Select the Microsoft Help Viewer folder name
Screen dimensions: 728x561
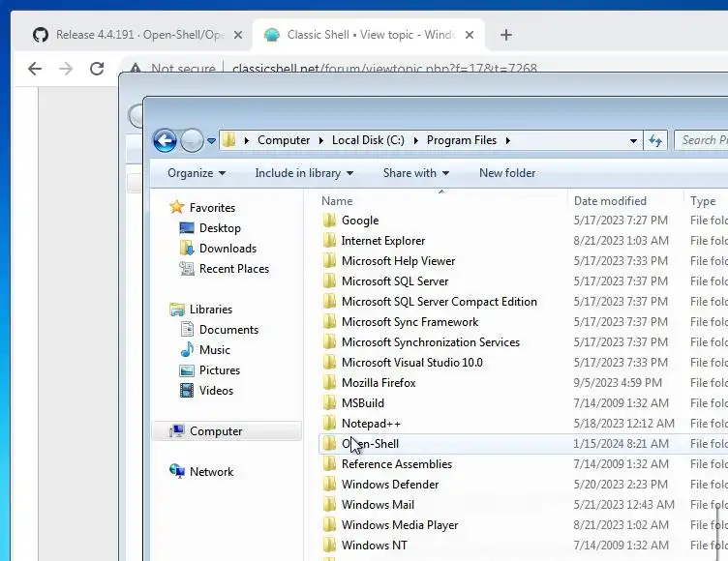[398, 261]
